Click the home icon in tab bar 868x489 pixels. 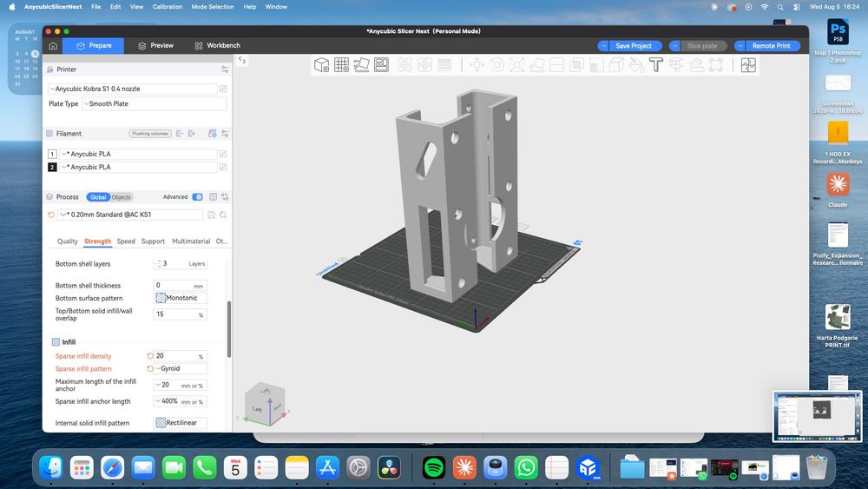(53, 46)
